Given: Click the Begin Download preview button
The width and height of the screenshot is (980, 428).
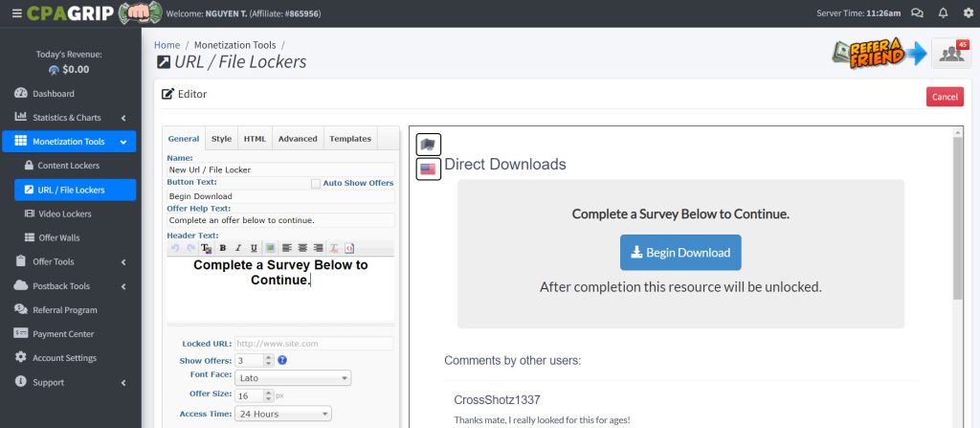Looking at the screenshot, I should click(x=679, y=253).
